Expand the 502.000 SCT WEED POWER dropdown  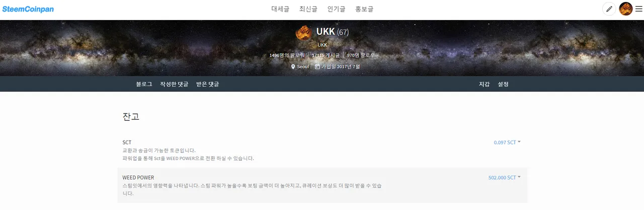tap(505, 177)
